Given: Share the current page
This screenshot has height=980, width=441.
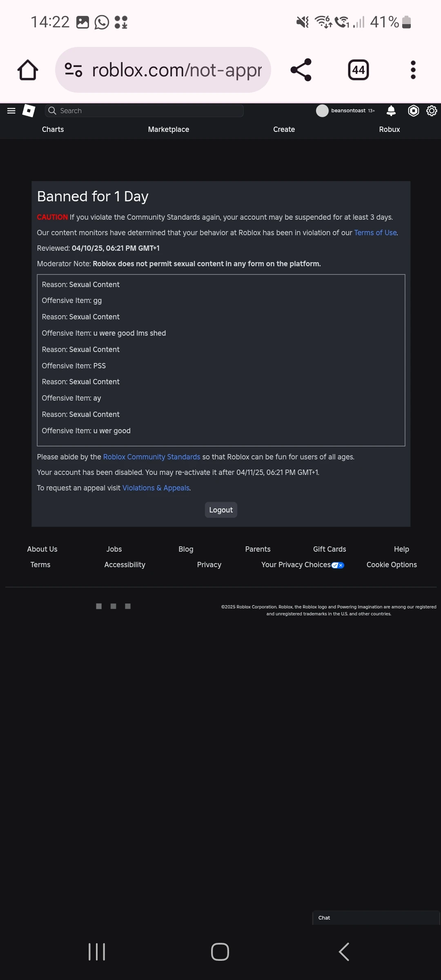Looking at the screenshot, I should [x=301, y=69].
